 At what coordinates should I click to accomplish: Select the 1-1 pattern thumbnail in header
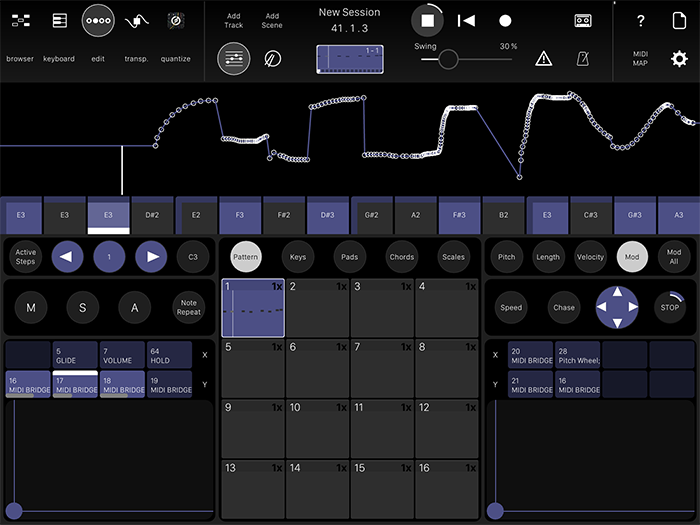[350, 59]
